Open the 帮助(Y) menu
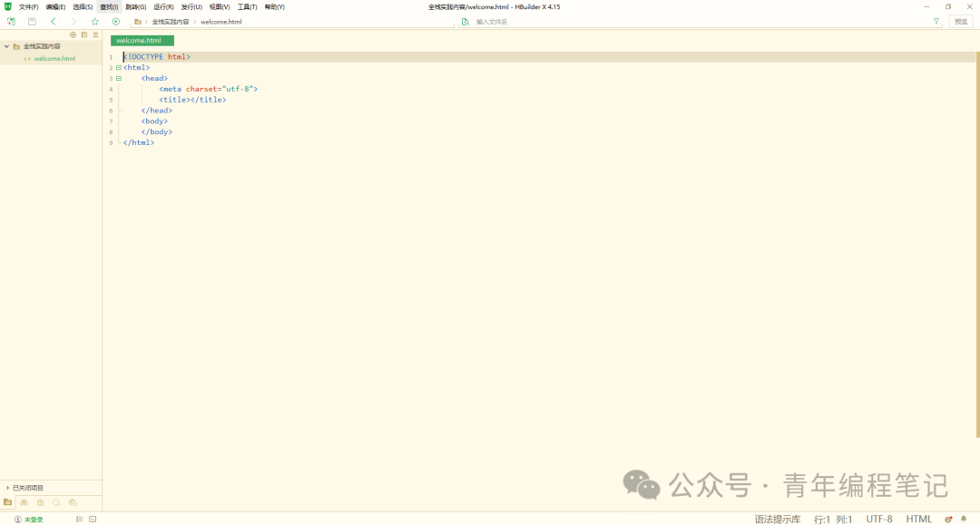The image size is (980, 525). coord(274,7)
